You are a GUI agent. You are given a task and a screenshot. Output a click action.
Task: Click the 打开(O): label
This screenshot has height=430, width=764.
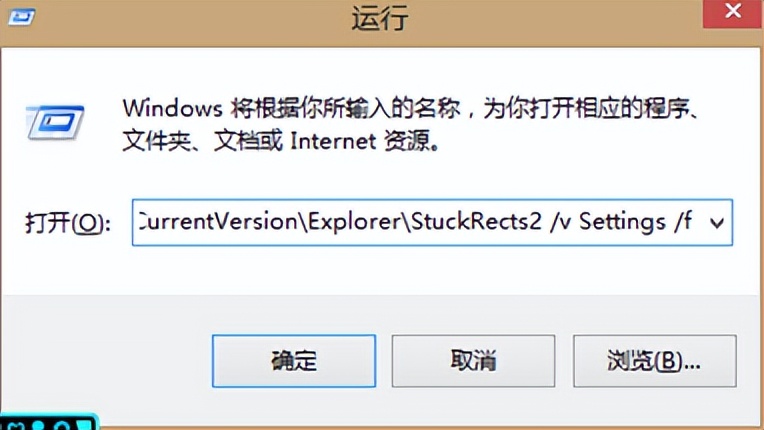tap(68, 224)
